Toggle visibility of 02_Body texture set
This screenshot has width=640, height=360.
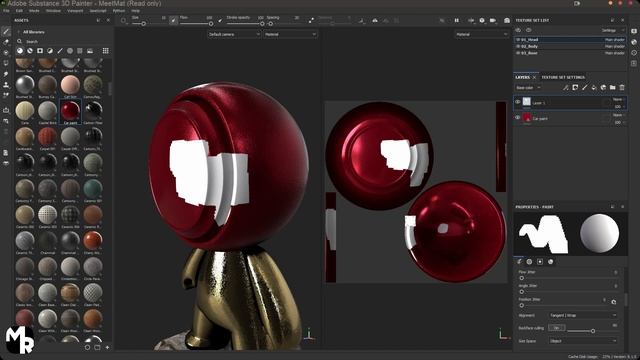click(x=518, y=47)
